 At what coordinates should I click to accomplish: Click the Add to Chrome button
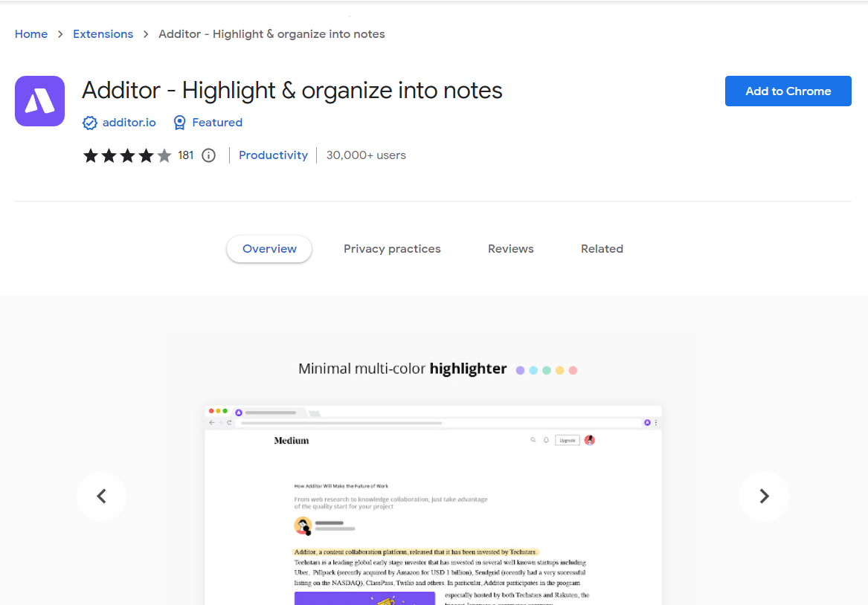coord(788,91)
